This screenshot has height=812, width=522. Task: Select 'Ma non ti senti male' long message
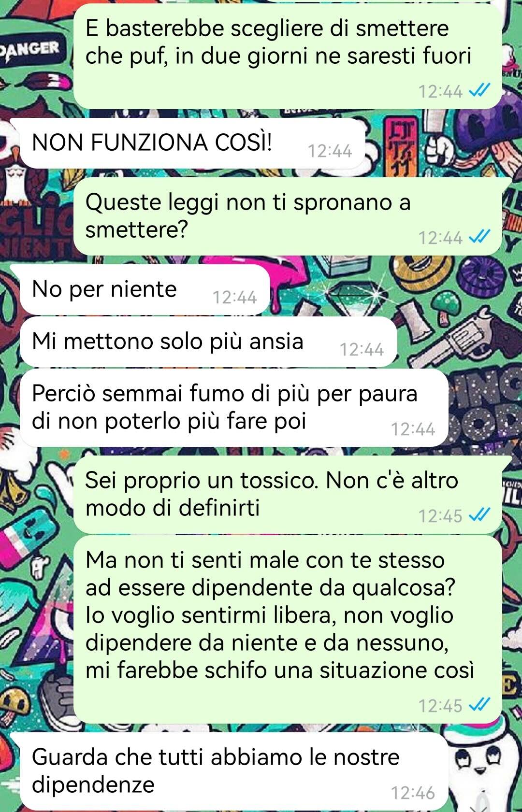tap(288, 629)
